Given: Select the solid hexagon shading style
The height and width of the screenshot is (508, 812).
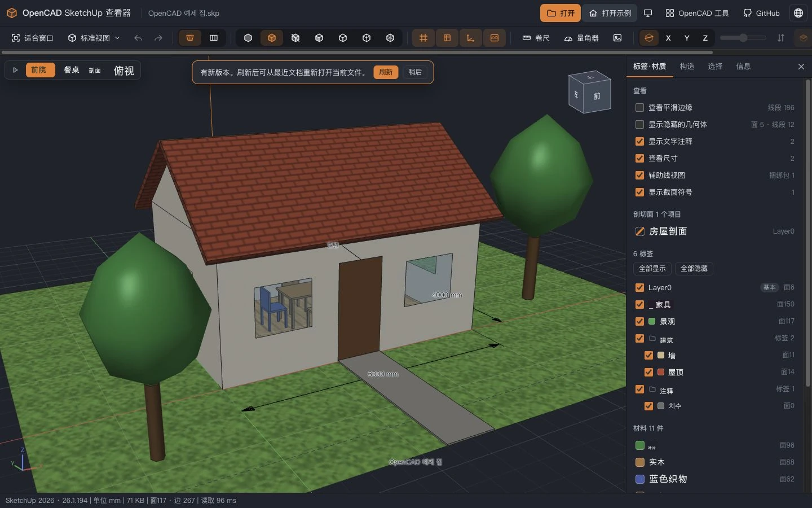Looking at the screenshot, I should [x=248, y=38].
